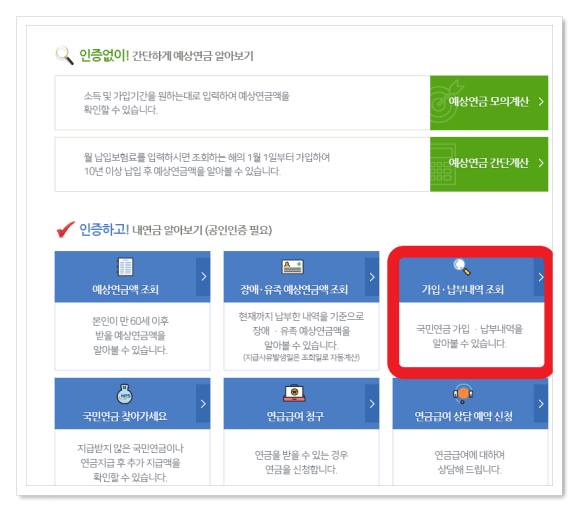Click chevron on 연금급여 청구 card
The image size is (579, 512).
(x=372, y=403)
